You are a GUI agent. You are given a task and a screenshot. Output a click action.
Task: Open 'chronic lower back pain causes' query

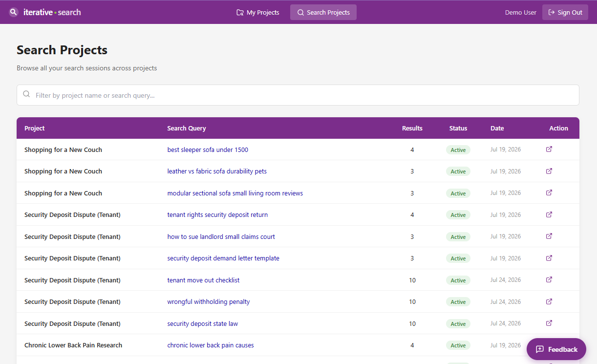pos(211,345)
